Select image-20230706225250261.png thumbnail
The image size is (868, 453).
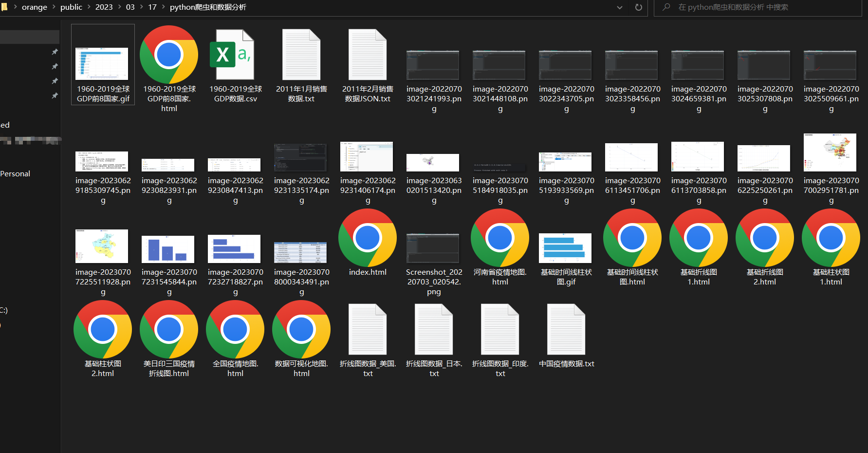pyautogui.click(x=764, y=158)
